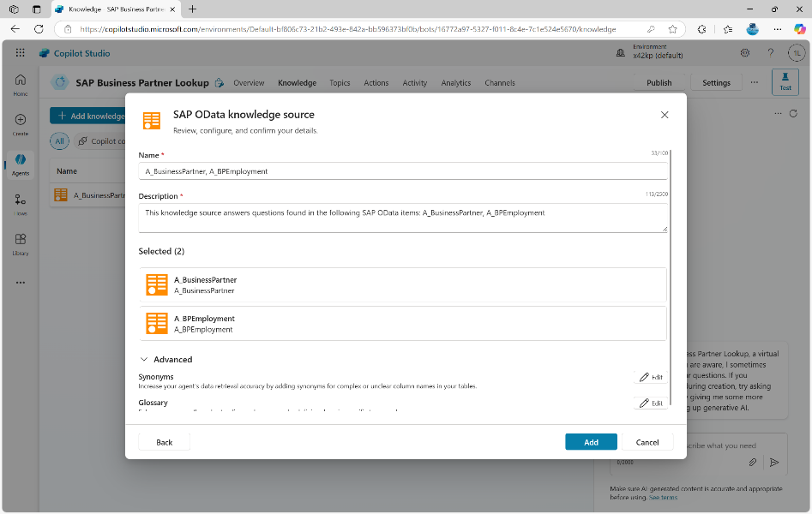Click the edit icon next to agent name

(x=220, y=83)
